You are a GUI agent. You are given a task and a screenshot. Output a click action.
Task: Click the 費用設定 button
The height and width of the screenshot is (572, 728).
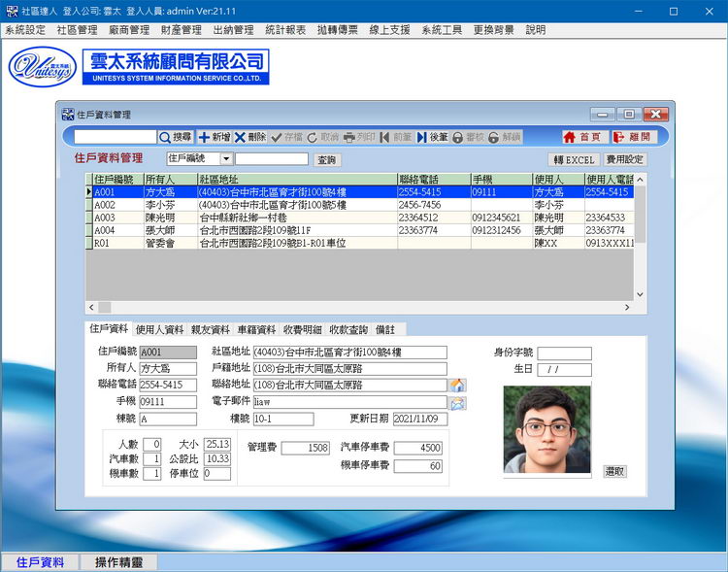click(x=624, y=159)
